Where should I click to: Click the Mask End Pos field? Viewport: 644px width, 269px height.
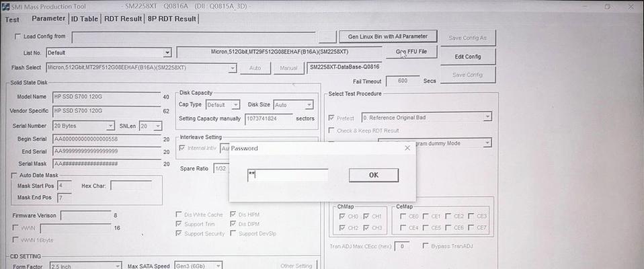pyautogui.click(x=64, y=198)
